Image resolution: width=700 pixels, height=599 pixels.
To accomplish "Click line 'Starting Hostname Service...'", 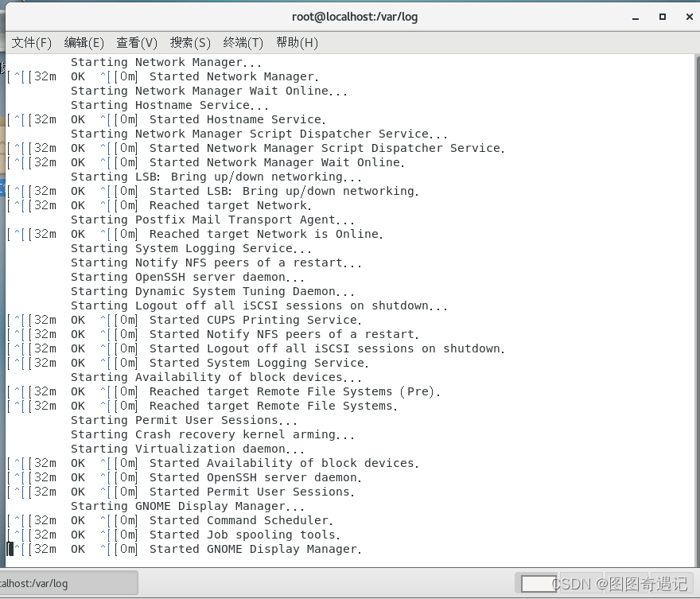I will click(x=169, y=105).
